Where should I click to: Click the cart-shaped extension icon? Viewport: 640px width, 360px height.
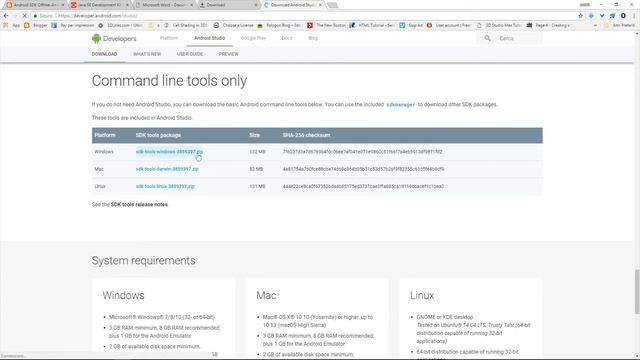612,16
